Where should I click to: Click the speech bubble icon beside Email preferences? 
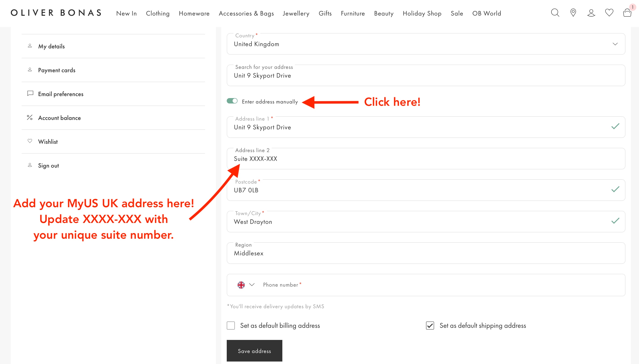point(30,94)
